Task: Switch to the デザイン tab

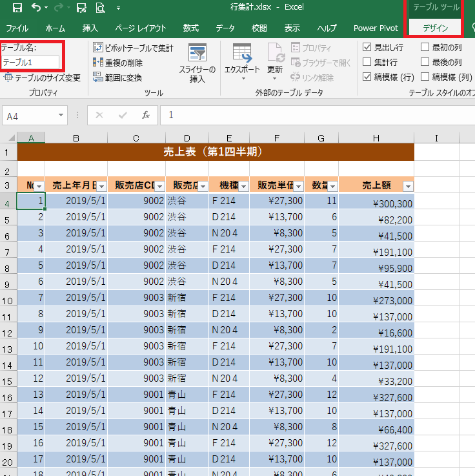Action: 435,28
